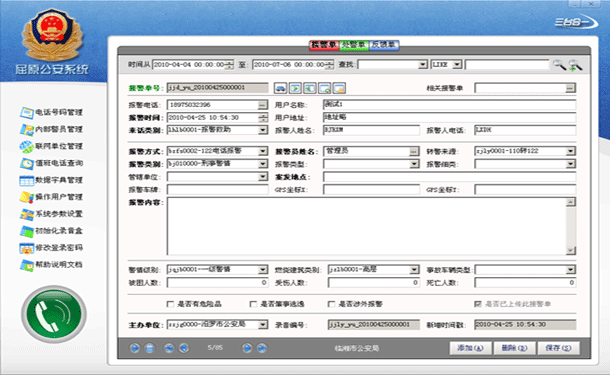The width and height of the screenshot is (610, 375).
Task: Open 联网单位管理 in the sidebar
Action: coord(51,146)
